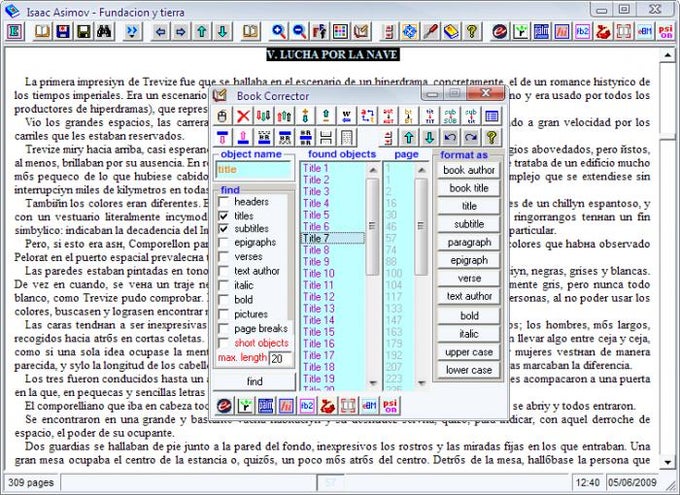Click the object name input field
680x495 pixels.
(254, 170)
